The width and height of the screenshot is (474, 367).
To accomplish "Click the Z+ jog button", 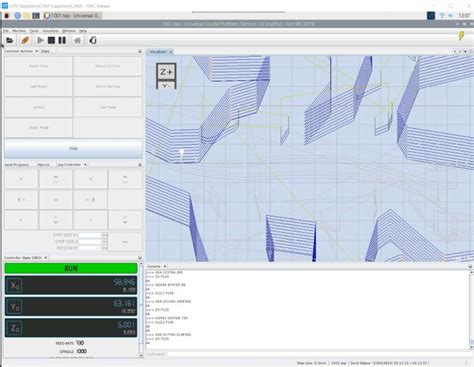I will pos(125,179).
